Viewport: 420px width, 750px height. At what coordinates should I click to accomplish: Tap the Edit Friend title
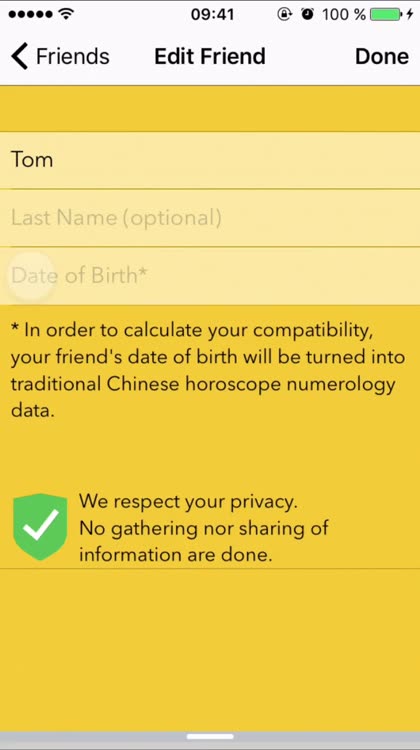click(x=210, y=56)
